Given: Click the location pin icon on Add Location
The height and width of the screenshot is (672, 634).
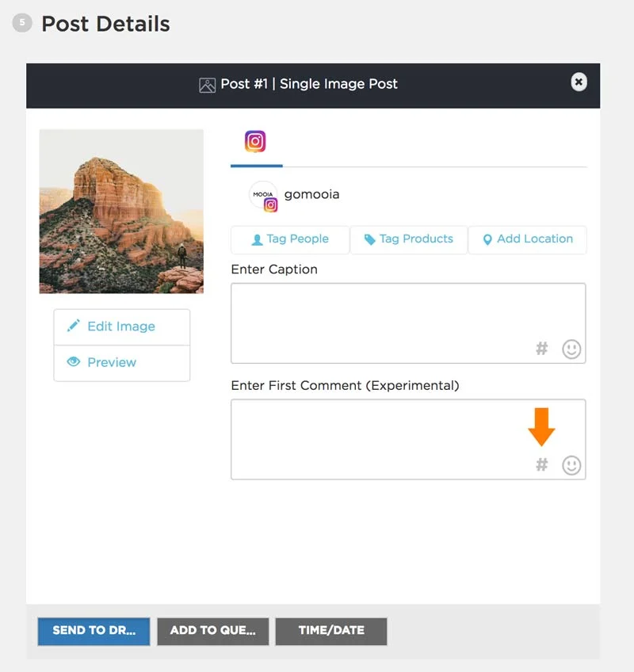Looking at the screenshot, I should point(488,239).
